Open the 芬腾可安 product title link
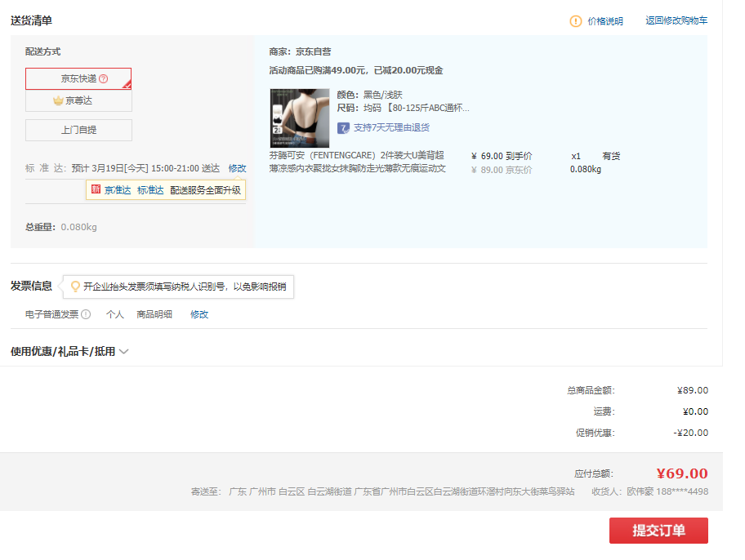This screenshot has width=745, height=560. [357, 162]
